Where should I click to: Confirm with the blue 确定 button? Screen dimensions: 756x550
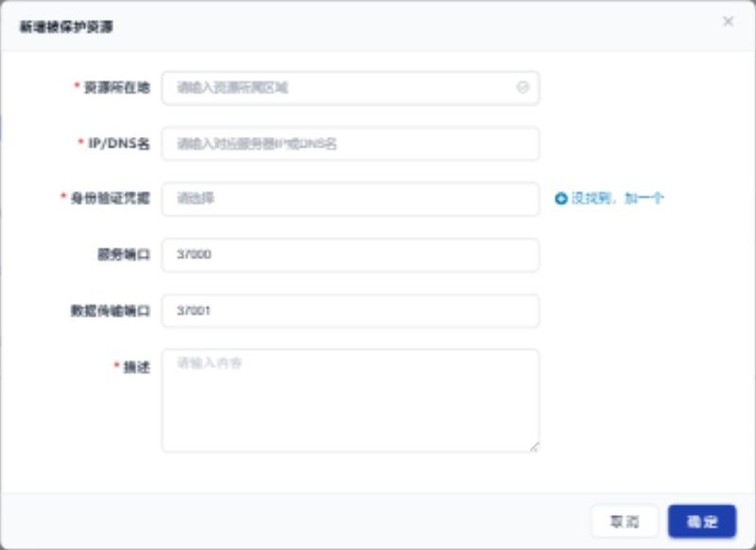click(x=702, y=521)
